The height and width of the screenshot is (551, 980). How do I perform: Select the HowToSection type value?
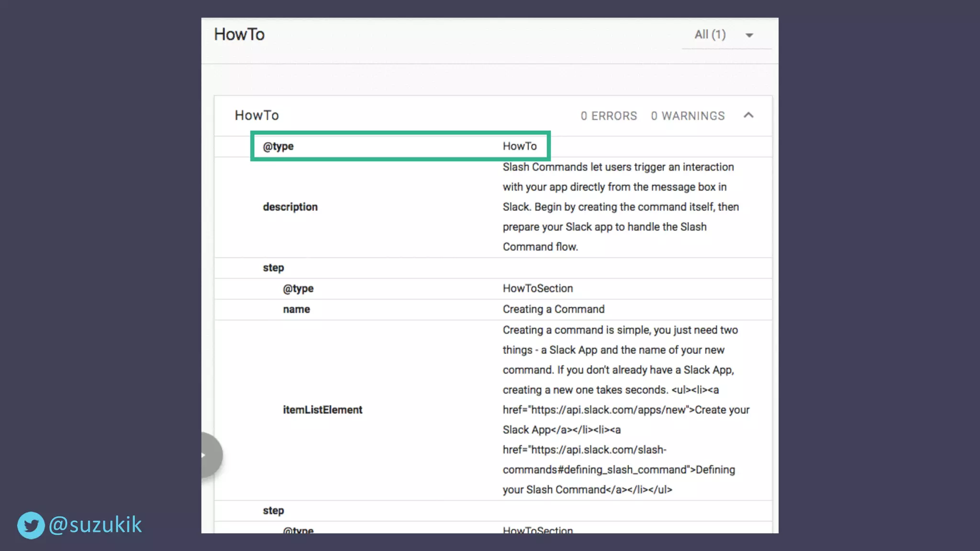coord(537,288)
